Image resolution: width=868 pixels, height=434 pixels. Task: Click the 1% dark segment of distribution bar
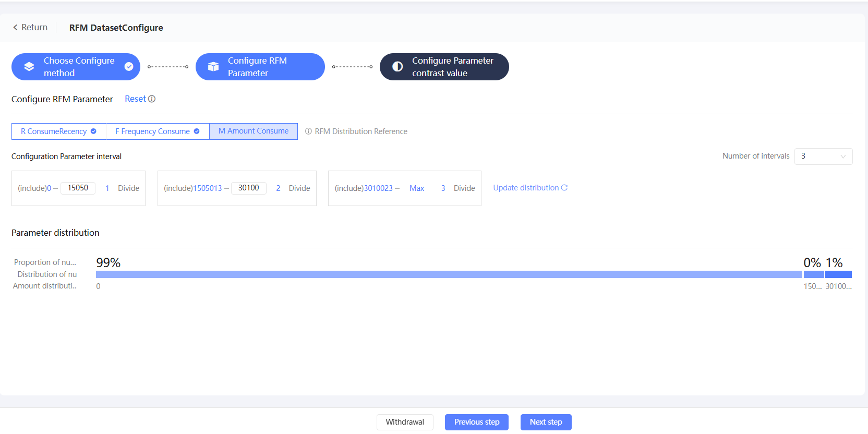point(838,274)
